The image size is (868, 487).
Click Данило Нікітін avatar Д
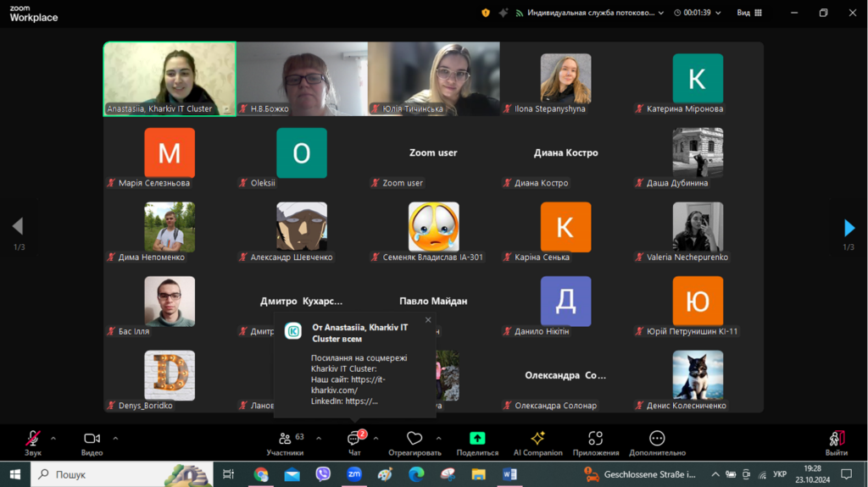(565, 301)
